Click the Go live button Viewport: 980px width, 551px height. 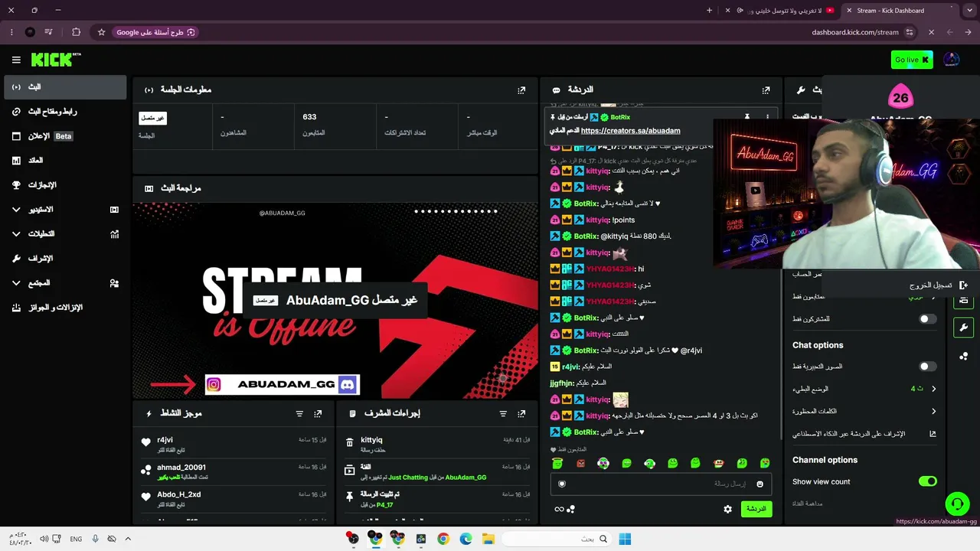(x=912, y=60)
